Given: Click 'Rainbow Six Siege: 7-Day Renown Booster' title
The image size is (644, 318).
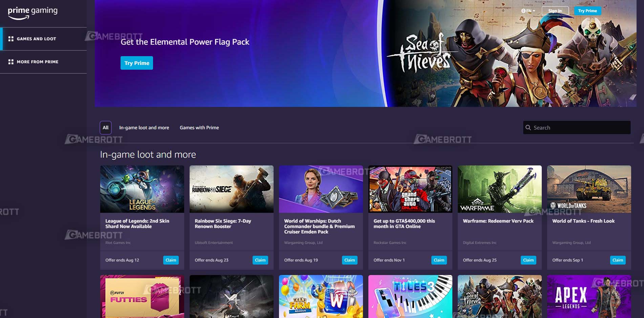Looking at the screenshot, I should coord(223,224).
